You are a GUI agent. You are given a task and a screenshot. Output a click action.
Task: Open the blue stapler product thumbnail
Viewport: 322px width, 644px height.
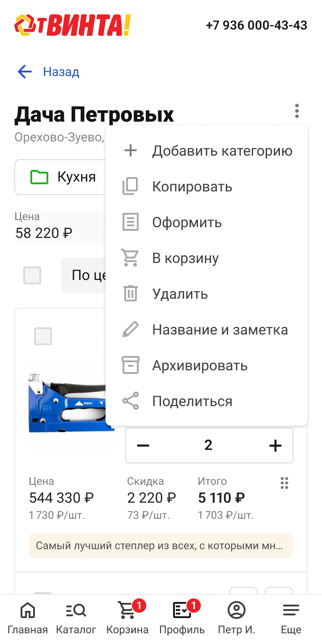[67, 400]
